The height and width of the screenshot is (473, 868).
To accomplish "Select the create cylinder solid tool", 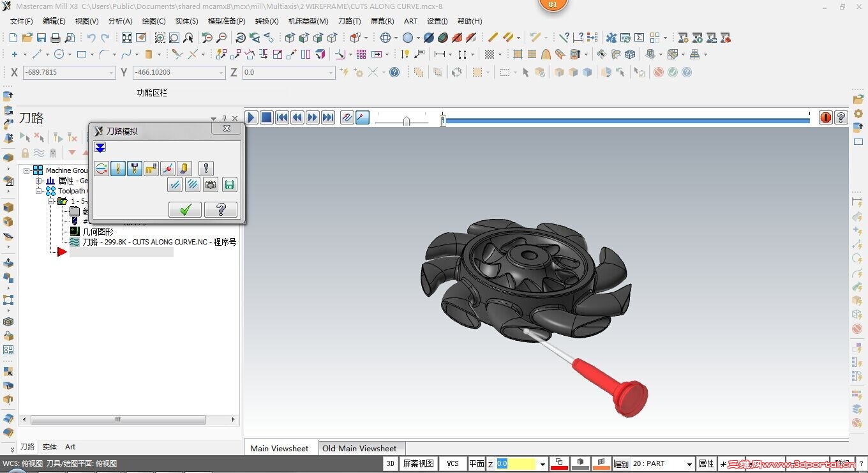I will 149,54.
